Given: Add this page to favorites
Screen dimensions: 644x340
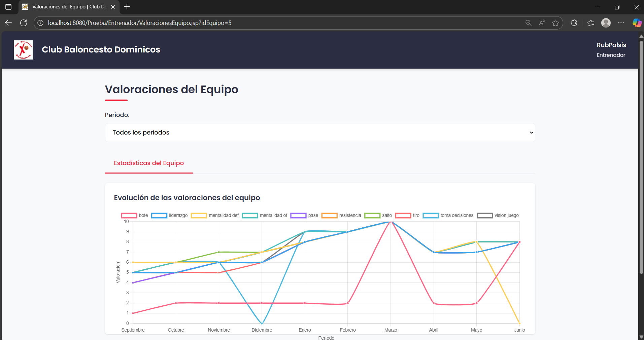Looking at the screenshot, I should click(555, 23).
